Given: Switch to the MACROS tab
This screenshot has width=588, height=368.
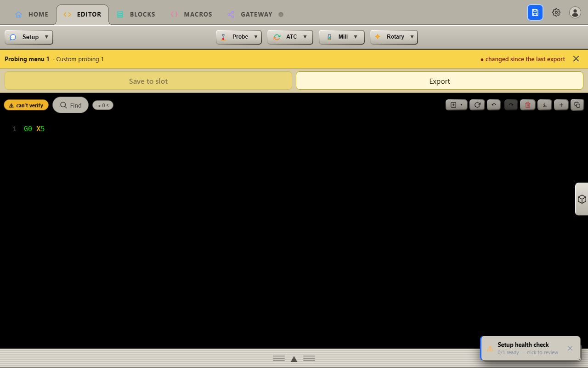Looking at the screenshot, I should [191, 14].
